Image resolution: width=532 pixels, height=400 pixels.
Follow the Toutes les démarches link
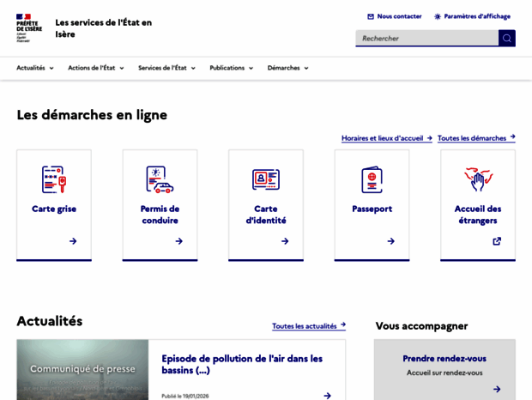[476, 138]
